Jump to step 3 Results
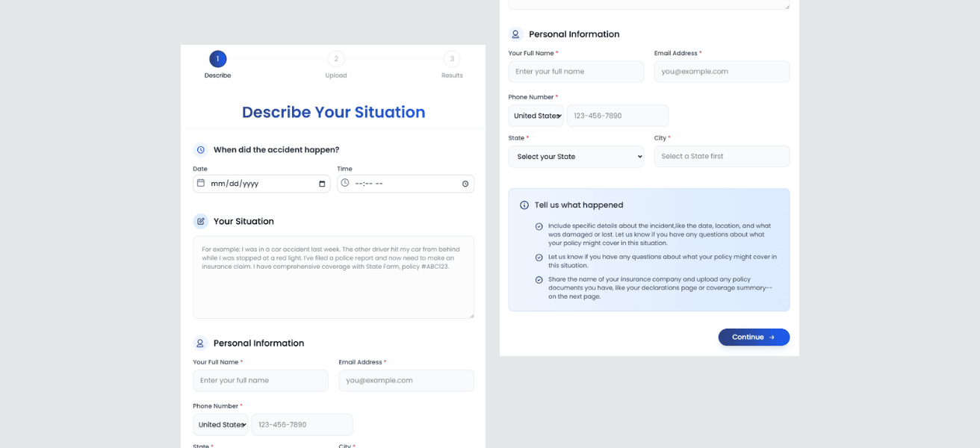Viewport: 980px width, 448px height. [452, 59]
